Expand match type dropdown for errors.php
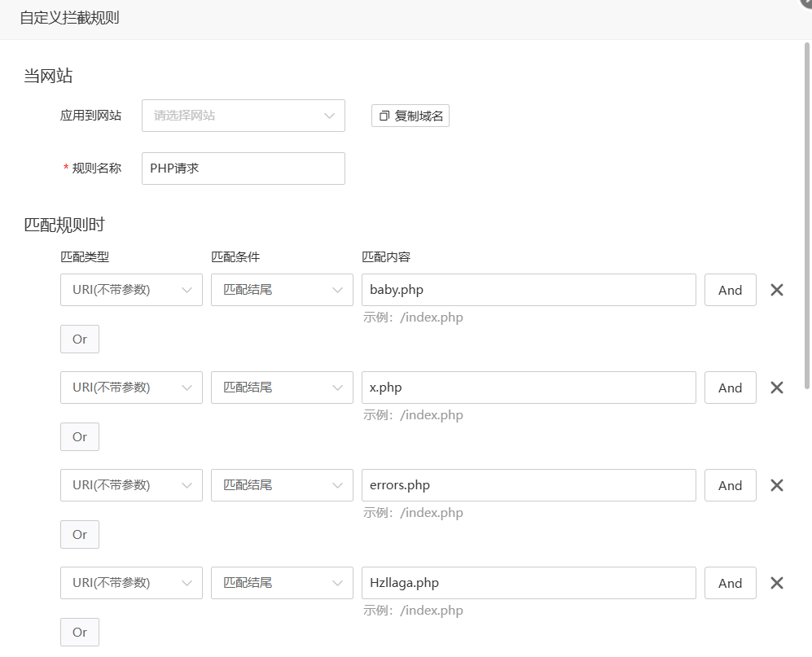812x657 pixels. (132, 485)
